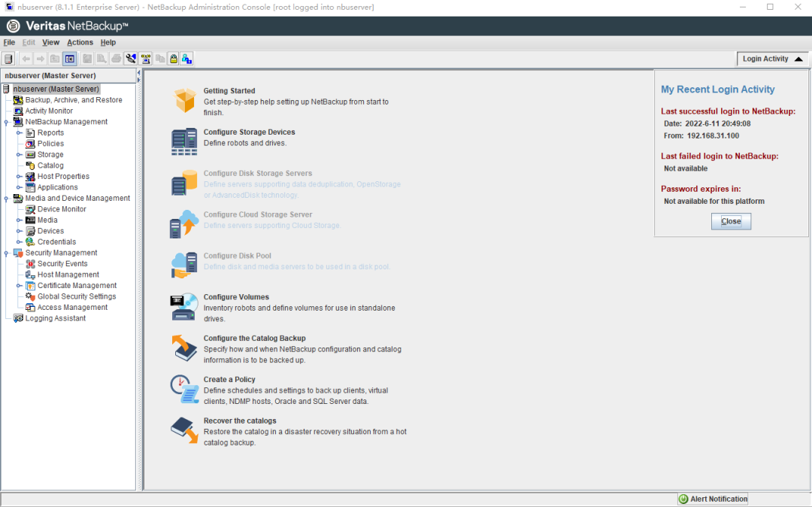This screenshot has width=812, height=507.
Task: Click the copy pages toolbar icon
Action: click(x=160, y=59)
